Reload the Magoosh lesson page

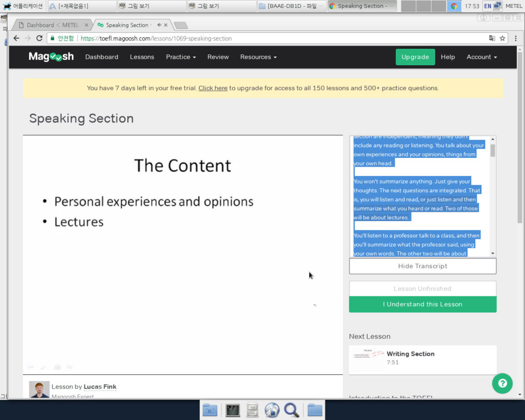tap(39, 38)
